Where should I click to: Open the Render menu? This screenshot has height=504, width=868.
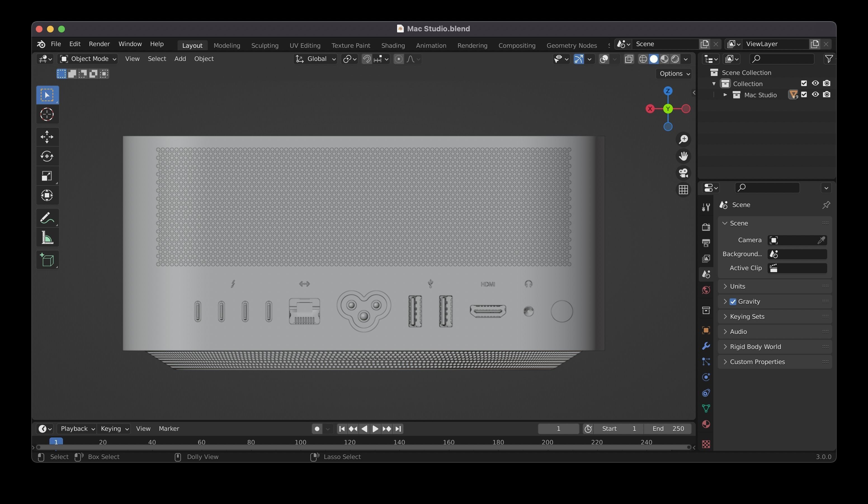point(99,44)
